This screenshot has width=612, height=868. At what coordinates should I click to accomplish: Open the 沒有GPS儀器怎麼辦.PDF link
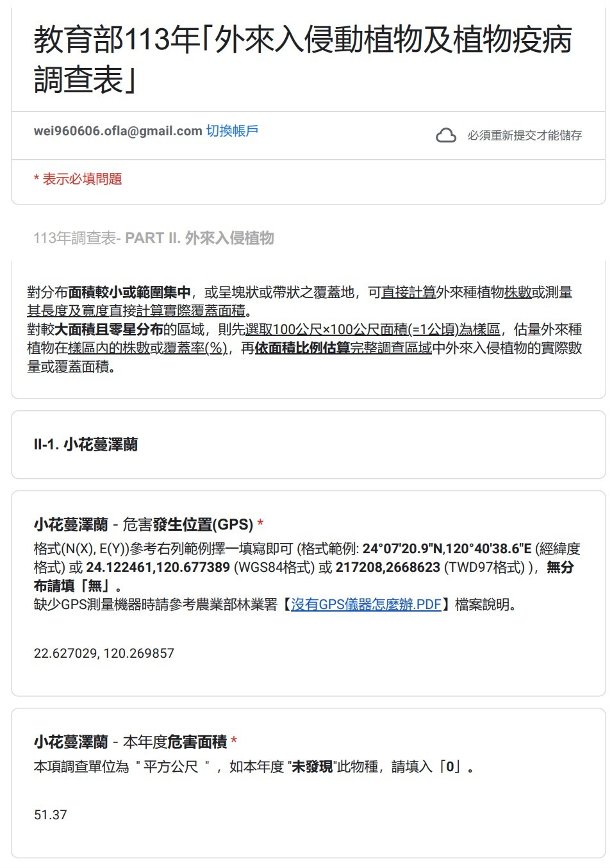point(366,605)
